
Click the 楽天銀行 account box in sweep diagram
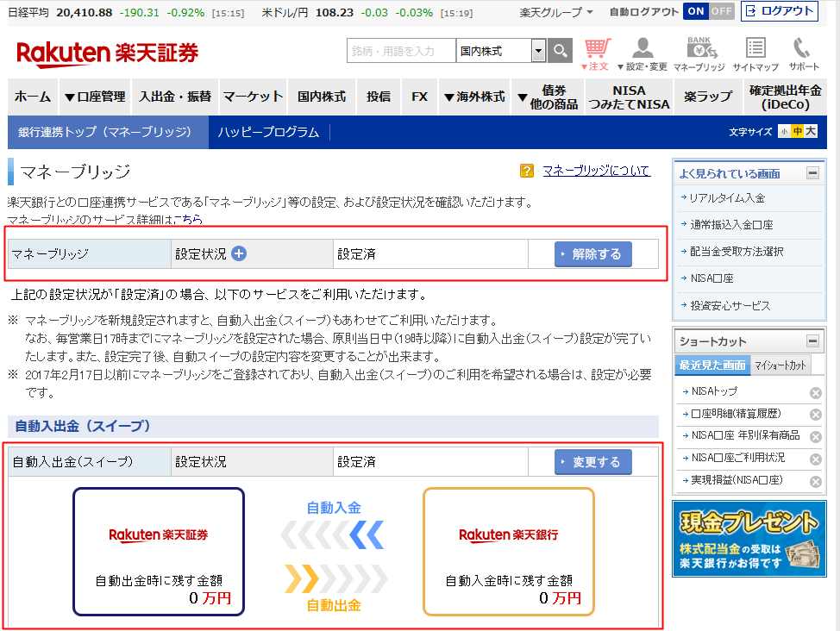(x=509, y=552)
